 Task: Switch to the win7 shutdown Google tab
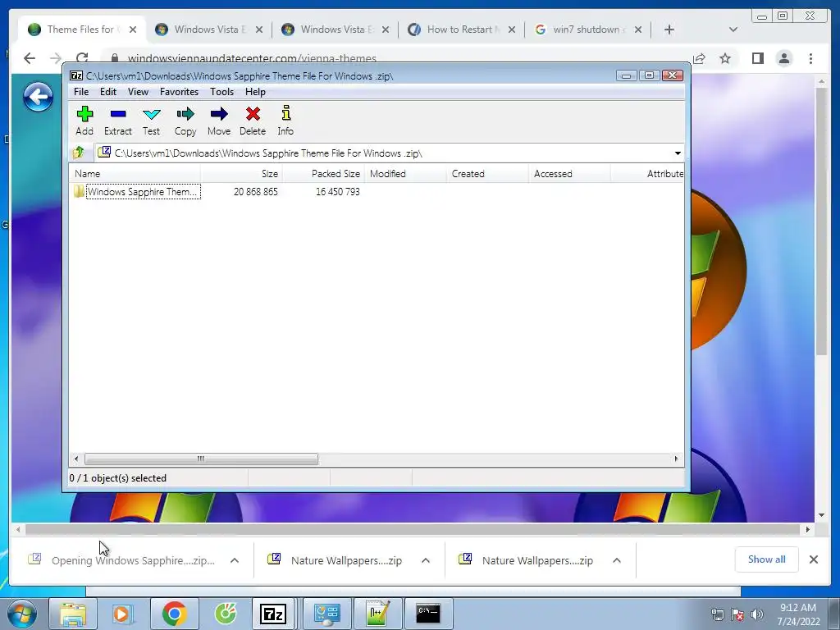(x=588, y=30)
